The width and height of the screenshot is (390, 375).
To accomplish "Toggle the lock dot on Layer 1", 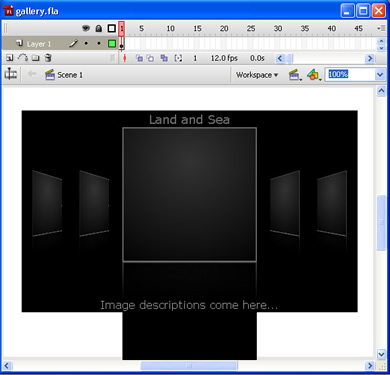I will pos(99,43).
